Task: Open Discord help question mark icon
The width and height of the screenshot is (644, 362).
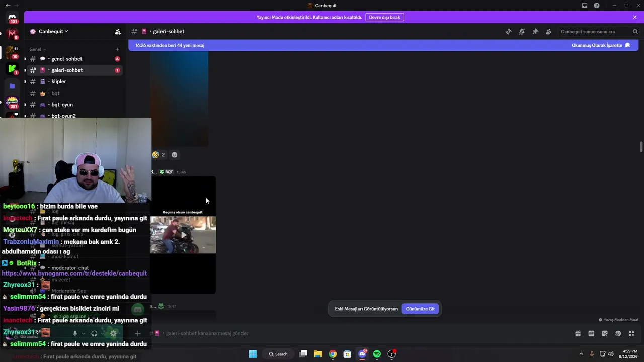Action: [597, 6]
